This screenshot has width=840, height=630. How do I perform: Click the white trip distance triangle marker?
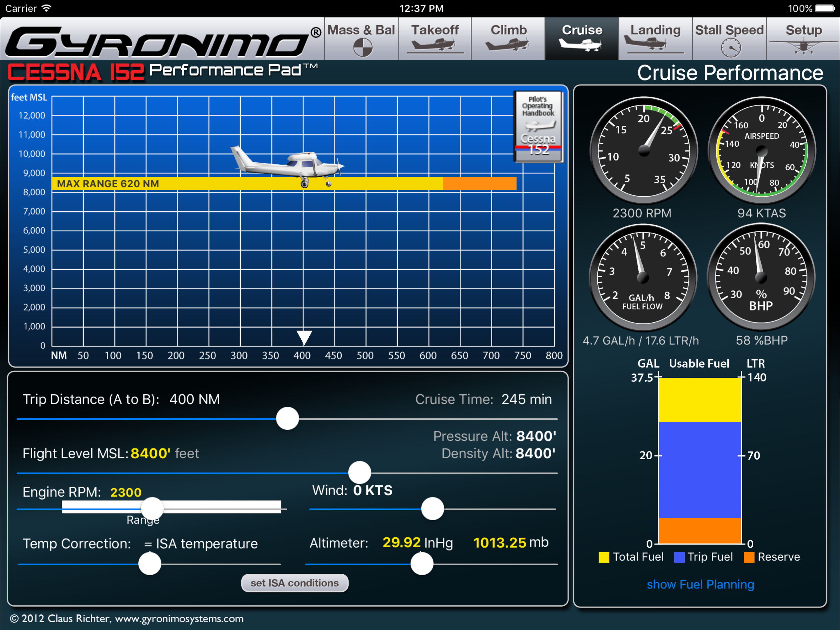pos(304,337)
